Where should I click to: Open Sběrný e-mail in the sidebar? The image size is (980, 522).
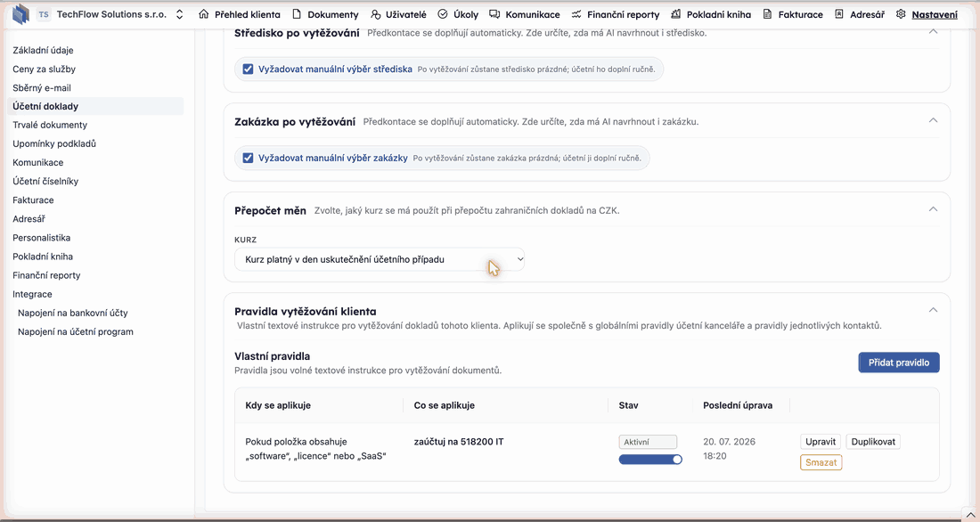(42, 87)
